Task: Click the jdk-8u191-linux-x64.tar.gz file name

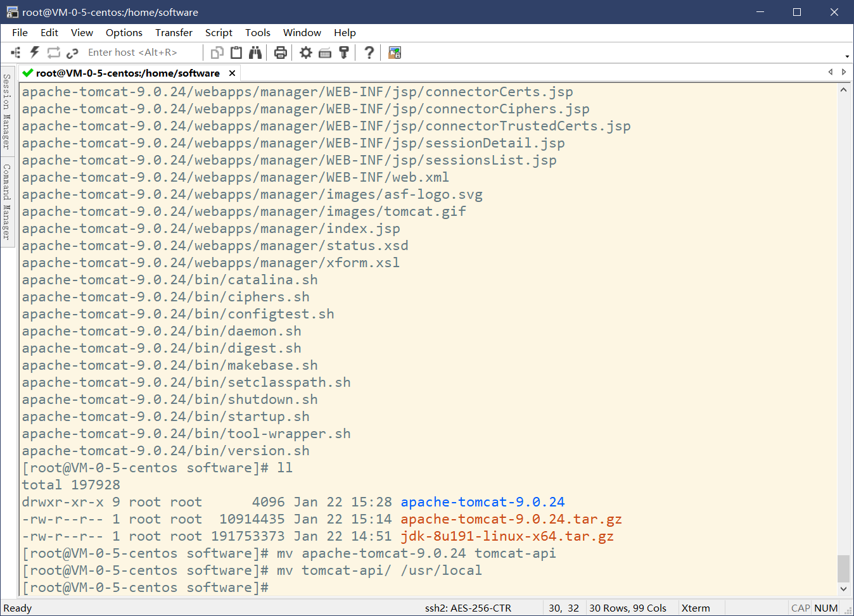Action: (x=507, y=536)
